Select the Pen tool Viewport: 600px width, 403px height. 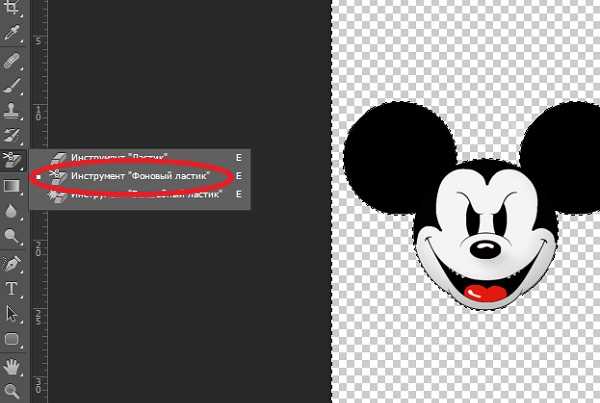[11, 264]
